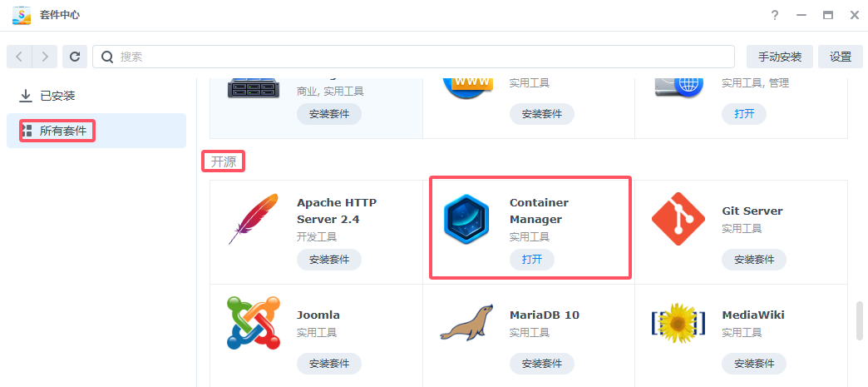Click the Package Center app icon in title bar
This screenshot has width=868, height=387.
[22, 16]
